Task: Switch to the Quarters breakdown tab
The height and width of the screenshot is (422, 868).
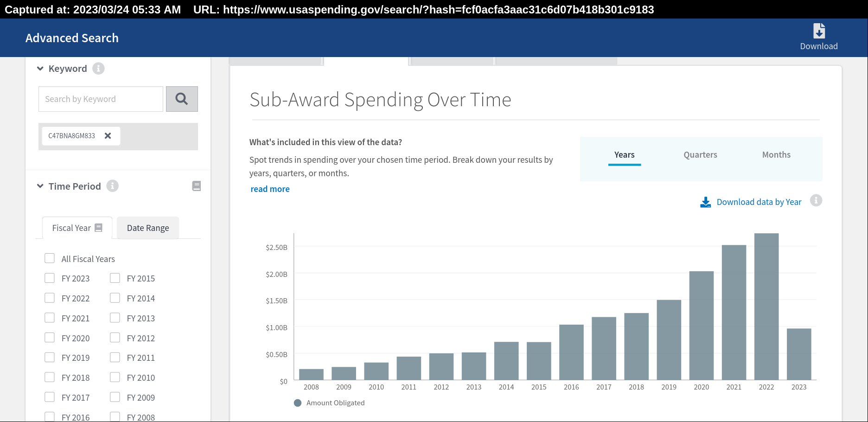Action: 700,155
